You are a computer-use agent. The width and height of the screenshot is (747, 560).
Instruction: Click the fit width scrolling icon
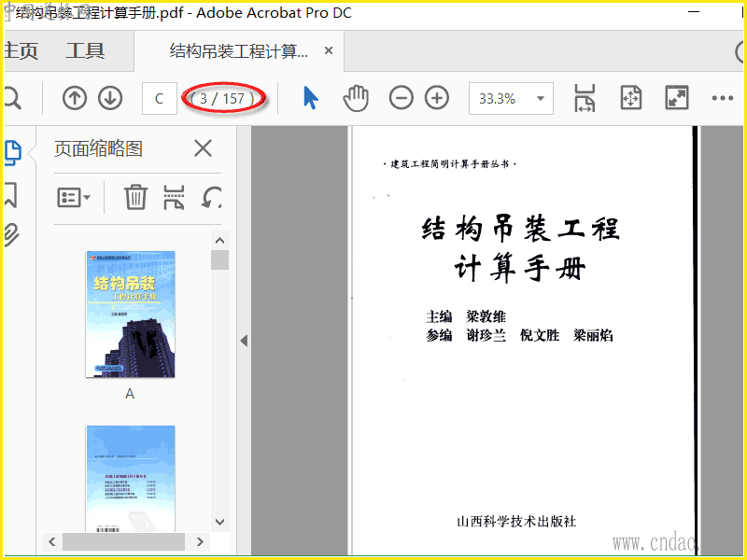585,98
